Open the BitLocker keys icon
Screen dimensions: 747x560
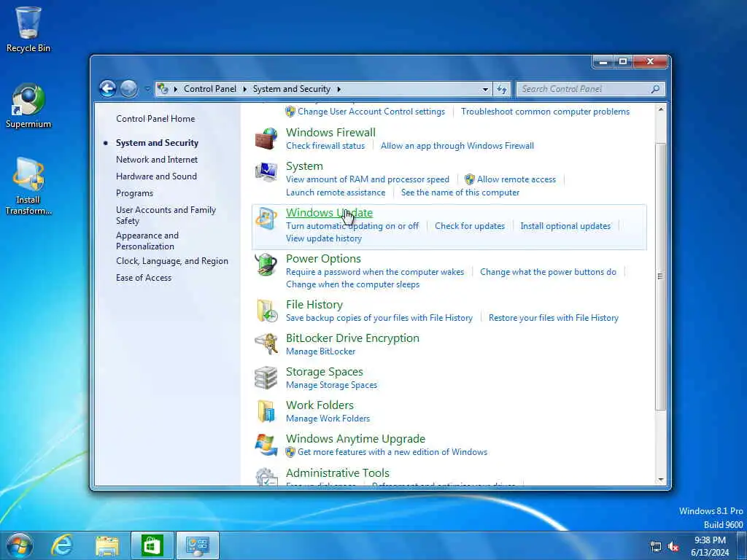tap(266, 344)
